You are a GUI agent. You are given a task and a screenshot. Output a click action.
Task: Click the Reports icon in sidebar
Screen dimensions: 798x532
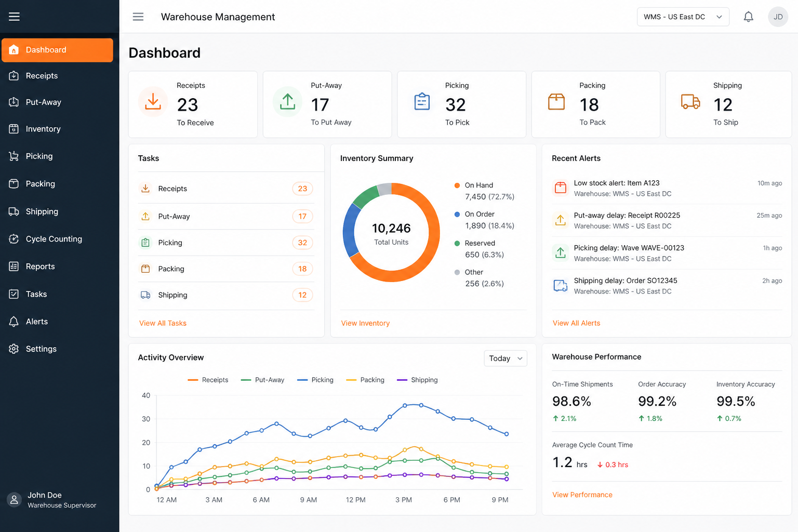coord(14,267)
